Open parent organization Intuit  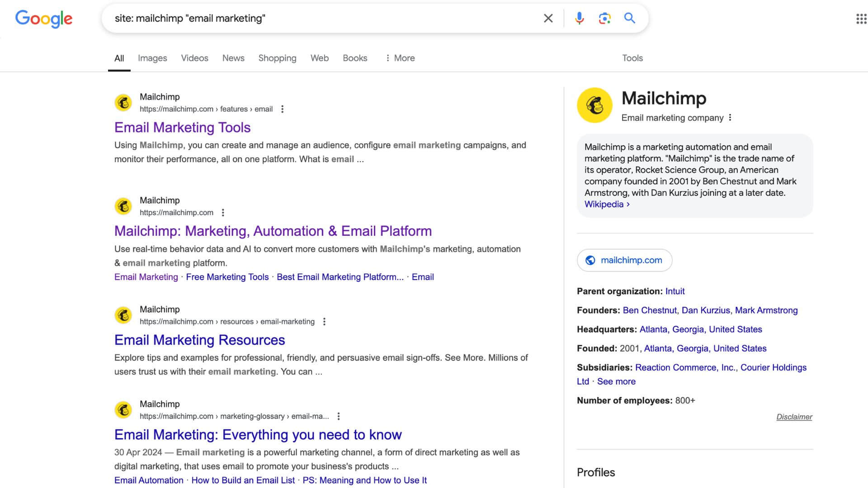(x=675, y=291)
